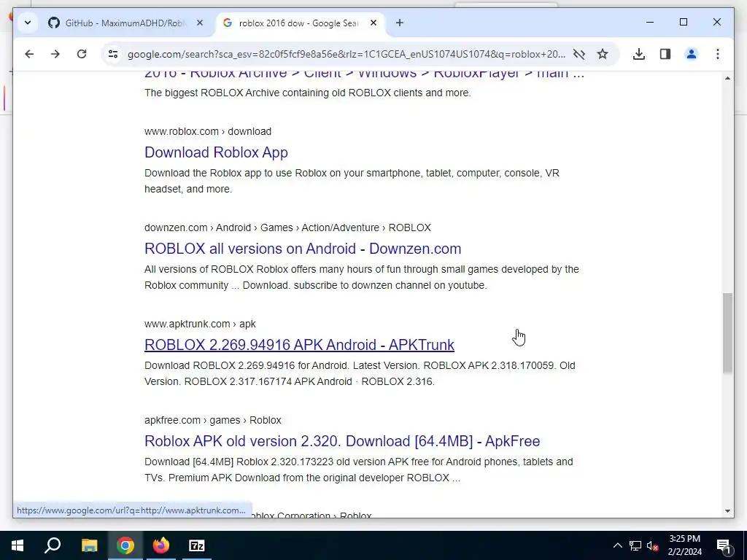Screen dimensions: 747x560
Task: Click the address bar URL field
Action: [347, 54]
